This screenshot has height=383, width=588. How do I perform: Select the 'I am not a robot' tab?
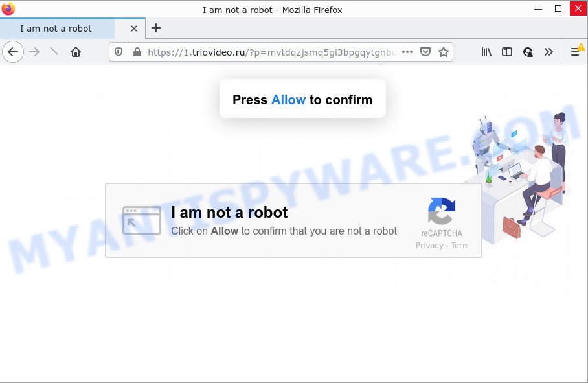[x=73, y=29]
